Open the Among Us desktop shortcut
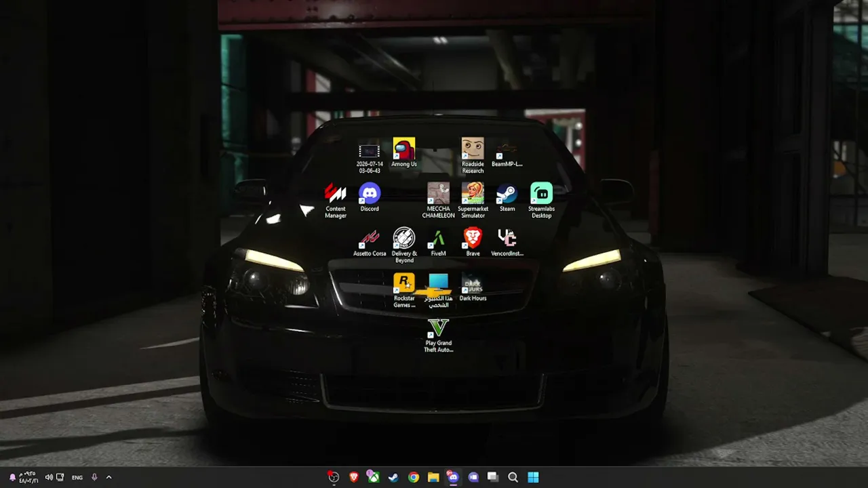The width and height of the screenshot is (868, 488). click(404, 153)
